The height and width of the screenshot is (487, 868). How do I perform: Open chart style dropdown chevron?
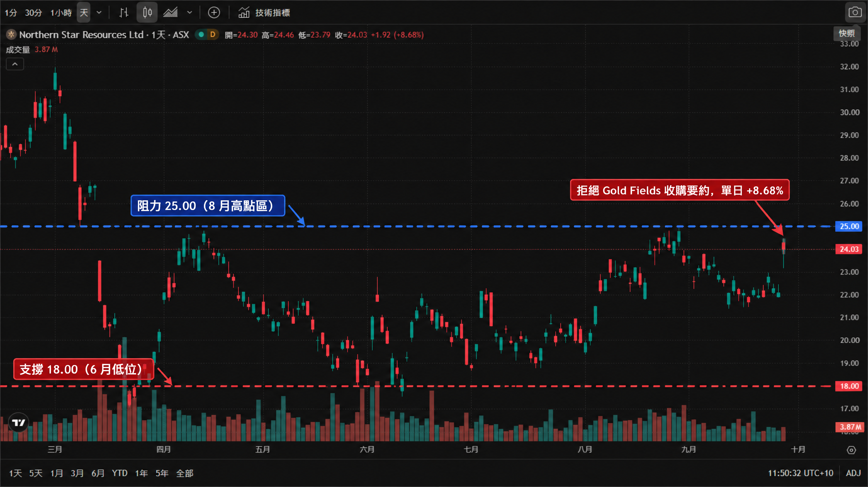coord(189,13)
